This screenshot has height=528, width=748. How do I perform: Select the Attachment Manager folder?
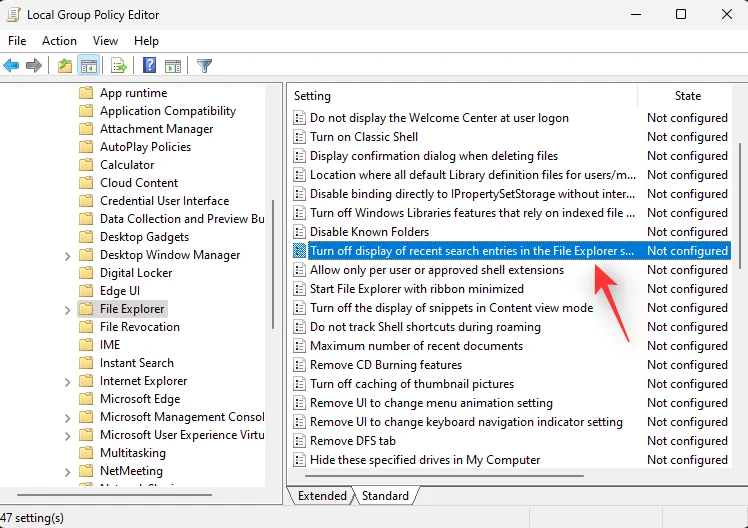pos(156,129)
